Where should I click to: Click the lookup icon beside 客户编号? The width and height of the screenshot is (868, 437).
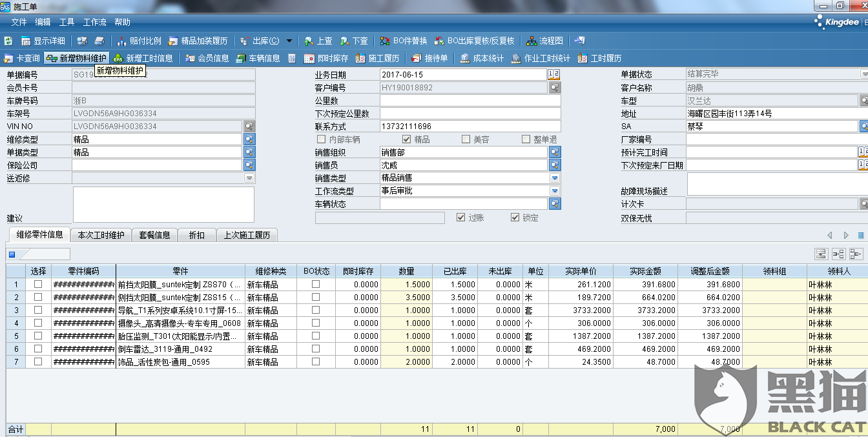tap(555, 87)
